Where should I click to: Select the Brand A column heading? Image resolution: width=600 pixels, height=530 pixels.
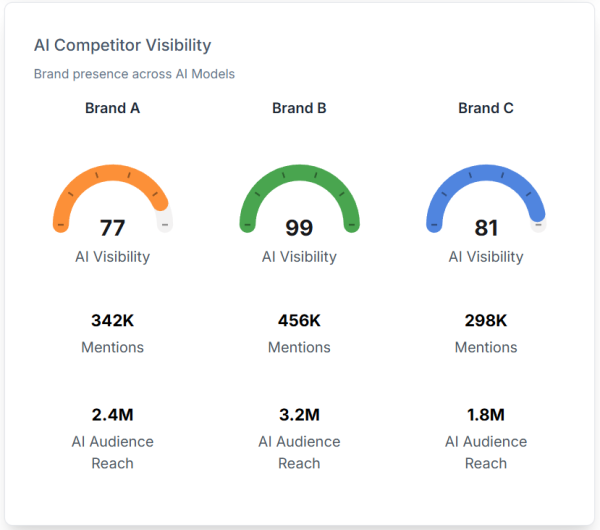pos(112,108)
